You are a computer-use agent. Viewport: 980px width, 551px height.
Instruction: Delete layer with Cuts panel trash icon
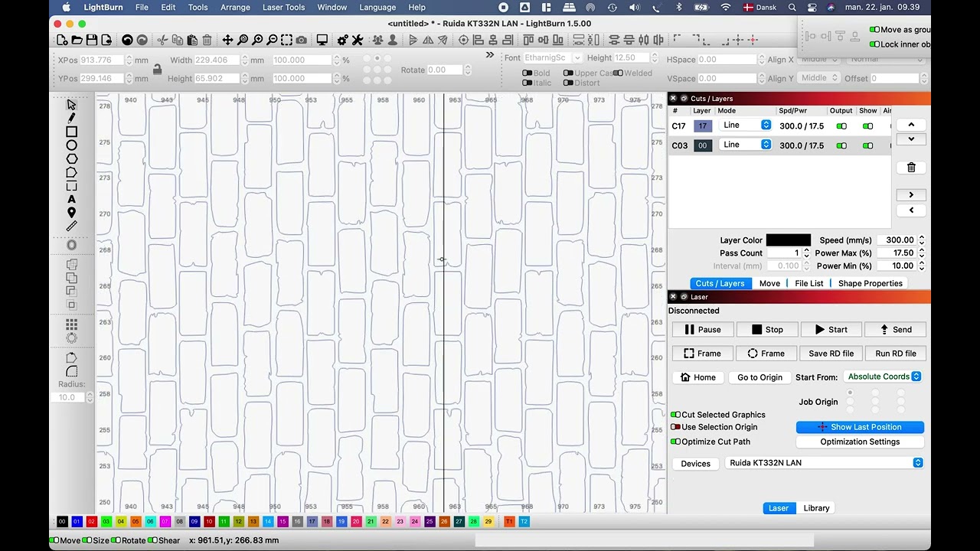(x=911, y=168)
